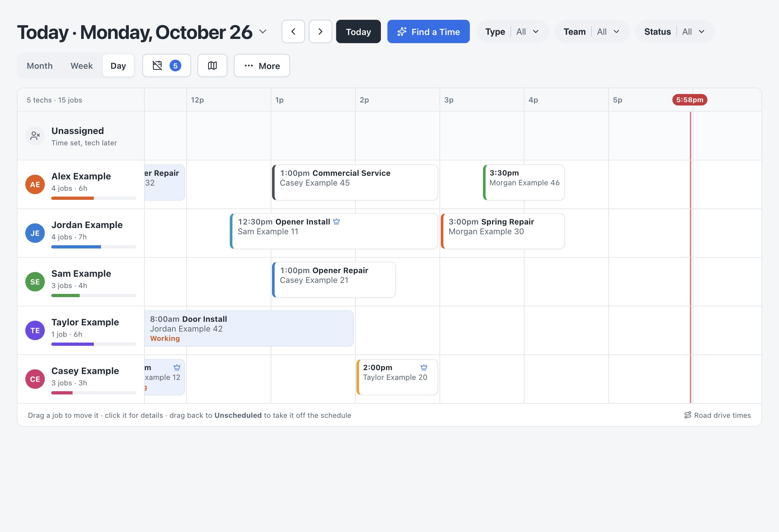Open the 2:00pm Taylor Example 20 job
The height and width of the screenshot is (532, 779).
(x=397, y=377)
